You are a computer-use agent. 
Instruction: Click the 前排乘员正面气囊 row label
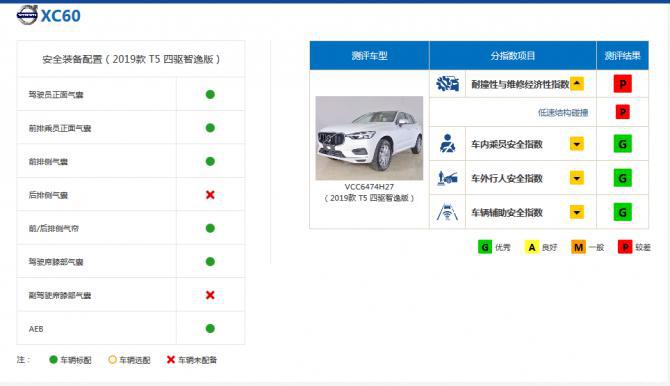click(x=60, y=128)
